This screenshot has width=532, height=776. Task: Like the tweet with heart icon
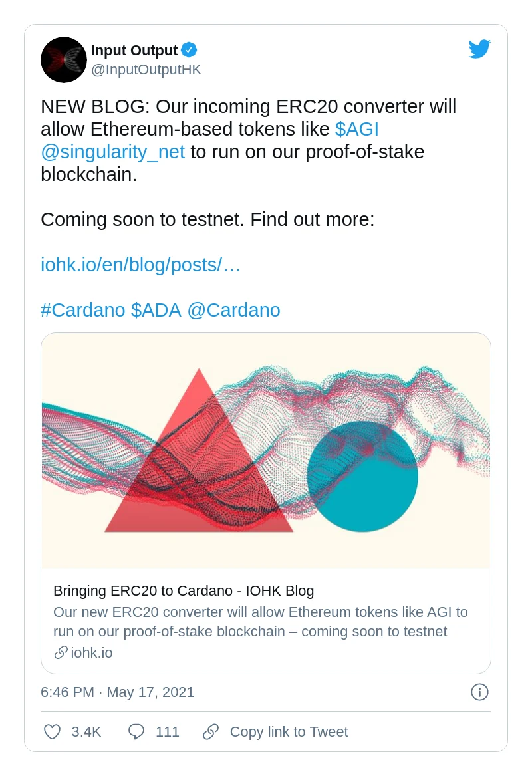[x=53, y=732]
